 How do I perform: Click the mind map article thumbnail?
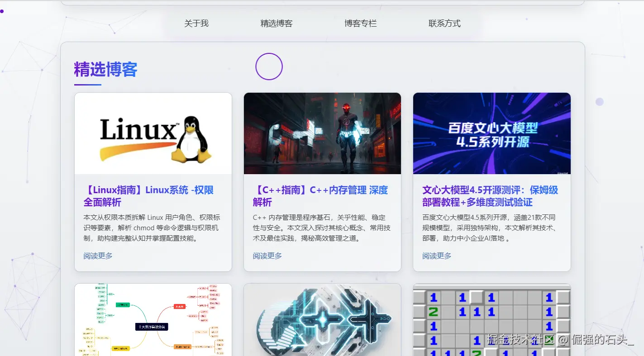point(153,319)
